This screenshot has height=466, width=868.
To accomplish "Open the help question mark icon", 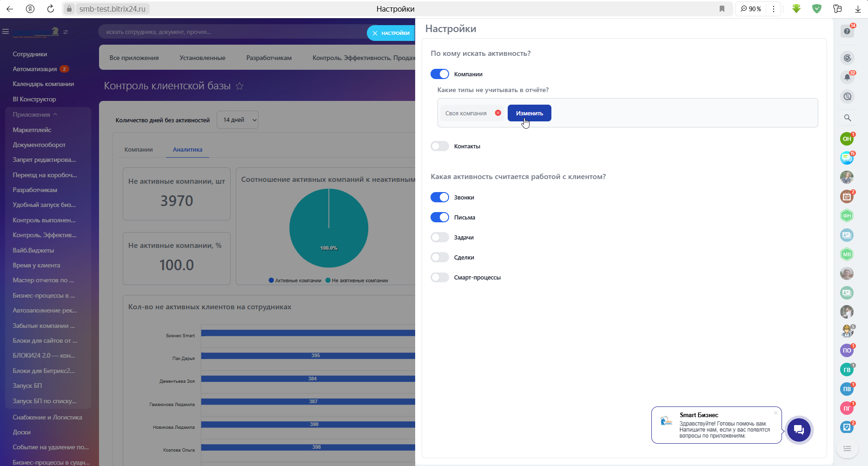I will 847,31.
